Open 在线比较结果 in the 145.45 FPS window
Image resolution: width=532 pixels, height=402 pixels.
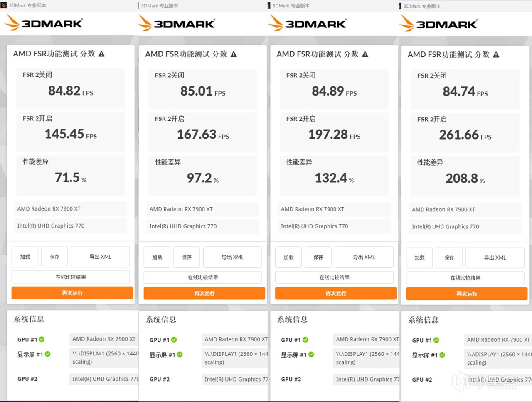click(71, 277)
